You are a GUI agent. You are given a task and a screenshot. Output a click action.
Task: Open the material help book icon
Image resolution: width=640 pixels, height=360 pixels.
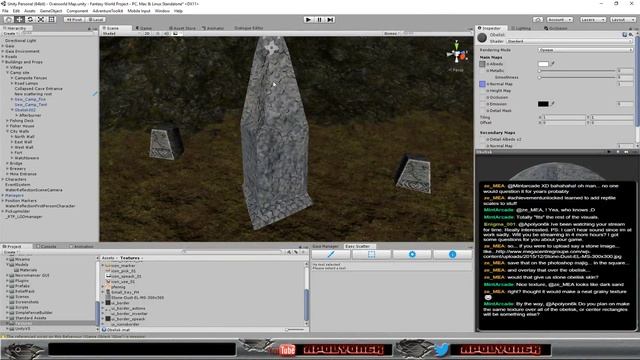click(x=624, y=35)
